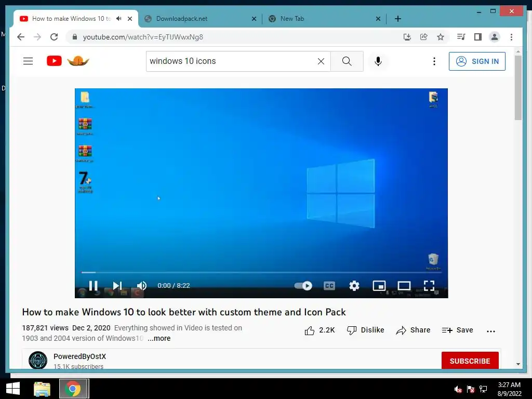Click the share page icon in address bar
Viewport: 532px width, 399px height.
point(424,37)
